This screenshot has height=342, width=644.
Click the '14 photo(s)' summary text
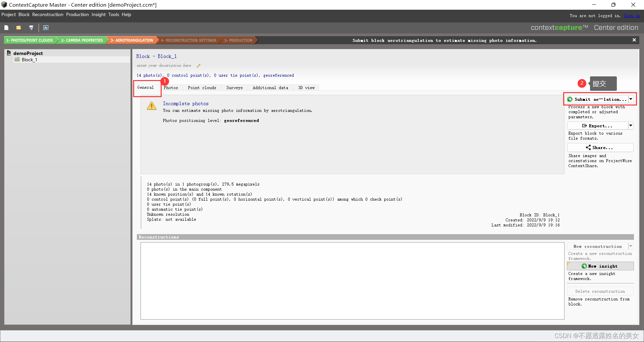click(149, 75)
